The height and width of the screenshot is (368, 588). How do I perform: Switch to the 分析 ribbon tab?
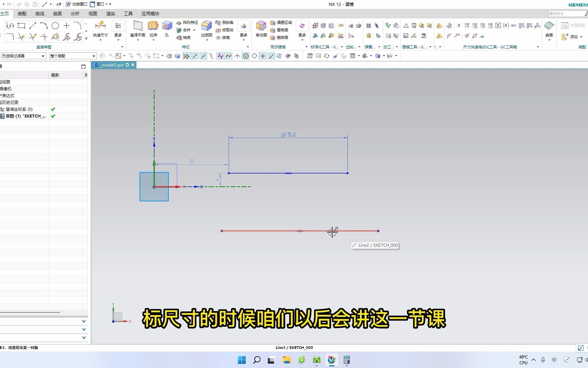coord(75,14)
